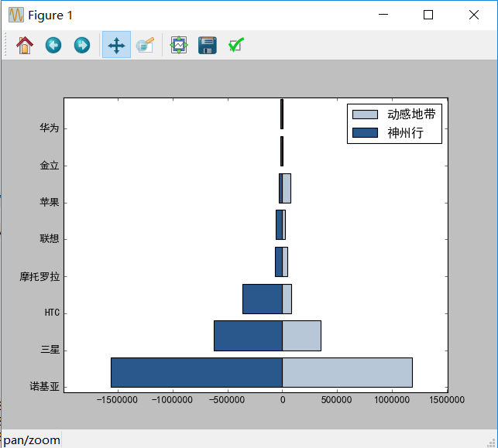Click the 0 x-axis tick label

[283, 400]
